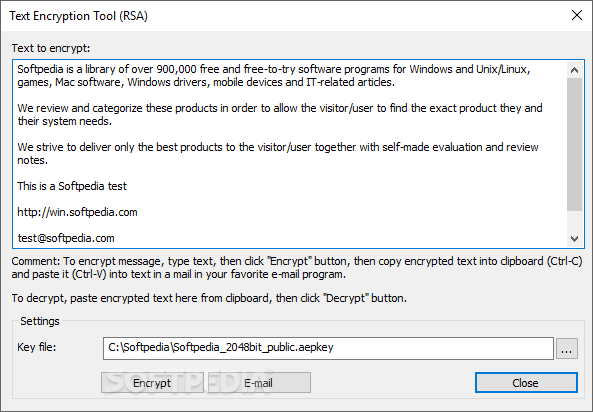Open key file browse dialog (... button)
Image resolution: width=593 pixels, height=412 pixels.
566,348
